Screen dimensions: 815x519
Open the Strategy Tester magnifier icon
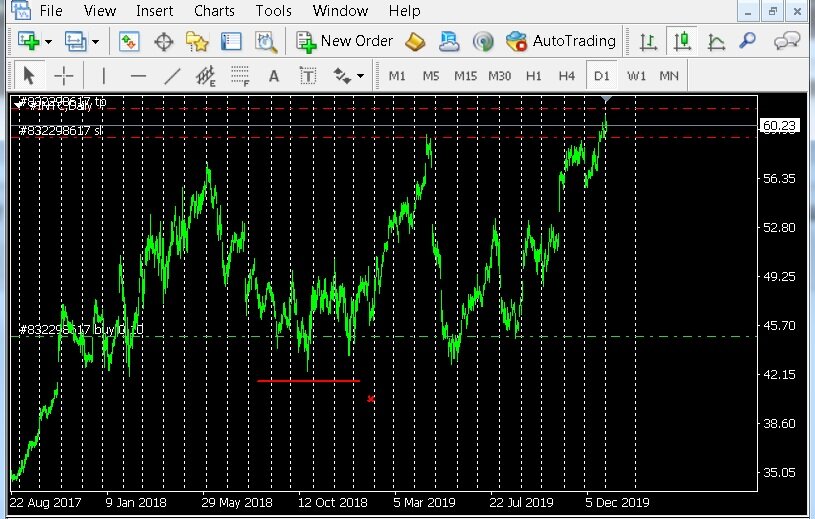266,41
